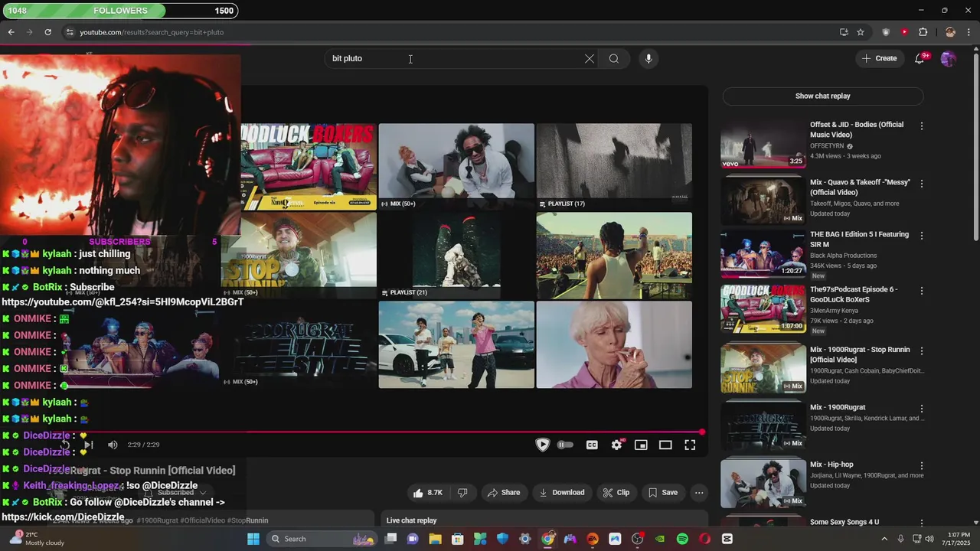
Task: Show hidden system tray icons
Action: (884, 539)
